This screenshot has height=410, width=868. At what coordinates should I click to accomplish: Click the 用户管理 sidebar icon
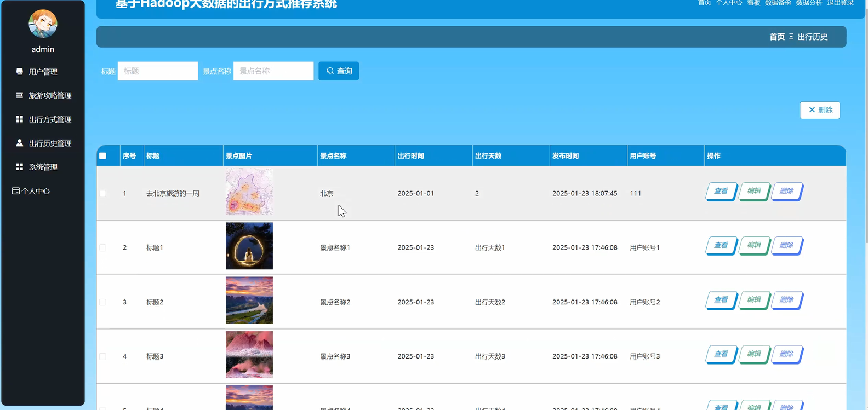pos(20,72)
